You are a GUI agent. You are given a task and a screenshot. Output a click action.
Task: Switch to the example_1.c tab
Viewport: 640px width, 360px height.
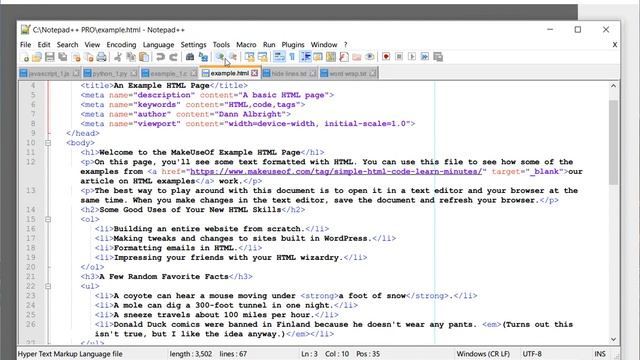(x=169, y=73)
